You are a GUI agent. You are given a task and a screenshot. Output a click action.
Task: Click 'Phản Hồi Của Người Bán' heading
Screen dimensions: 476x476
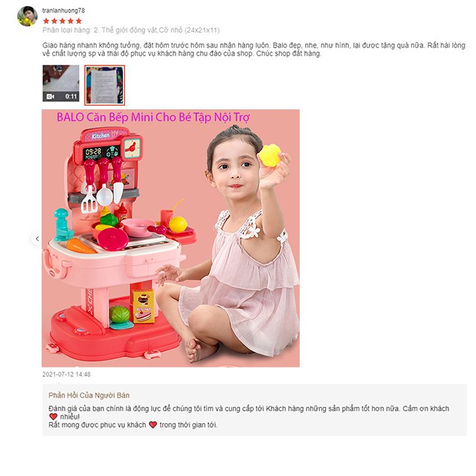(x=89, y=395)
